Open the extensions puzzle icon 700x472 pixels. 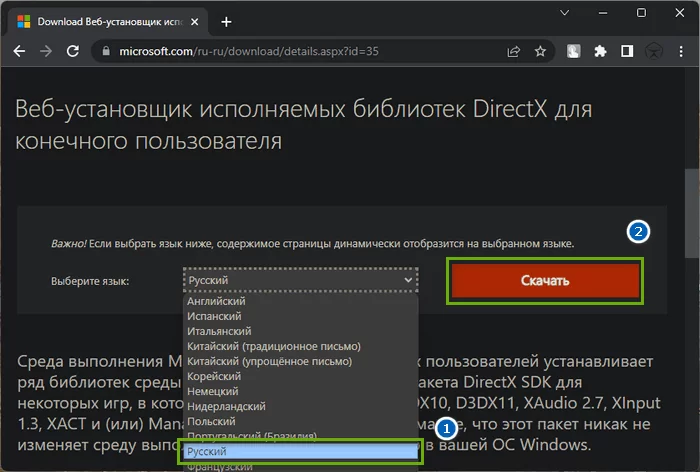600,51
